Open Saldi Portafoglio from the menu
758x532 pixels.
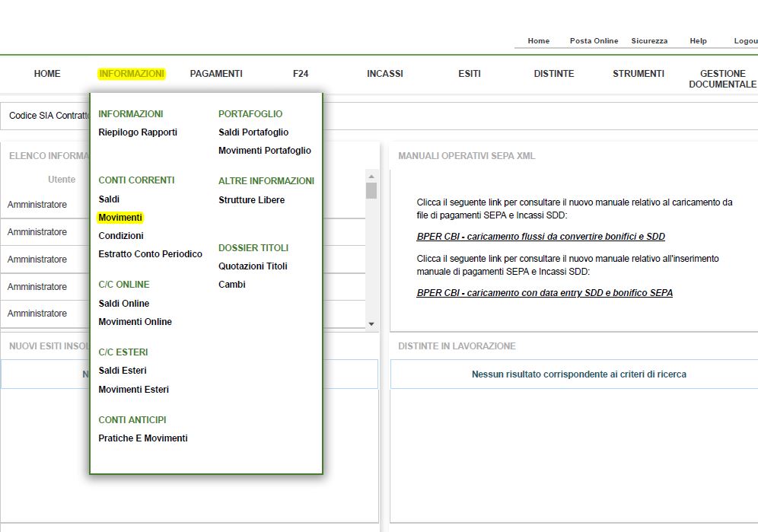(x=253, y=132)
